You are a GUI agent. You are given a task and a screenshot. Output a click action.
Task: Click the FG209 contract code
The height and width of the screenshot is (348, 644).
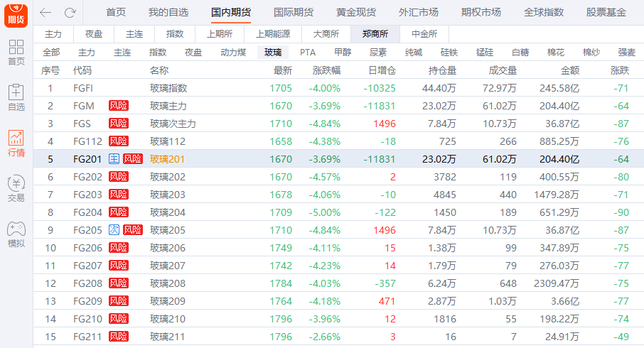coord(87,301)
